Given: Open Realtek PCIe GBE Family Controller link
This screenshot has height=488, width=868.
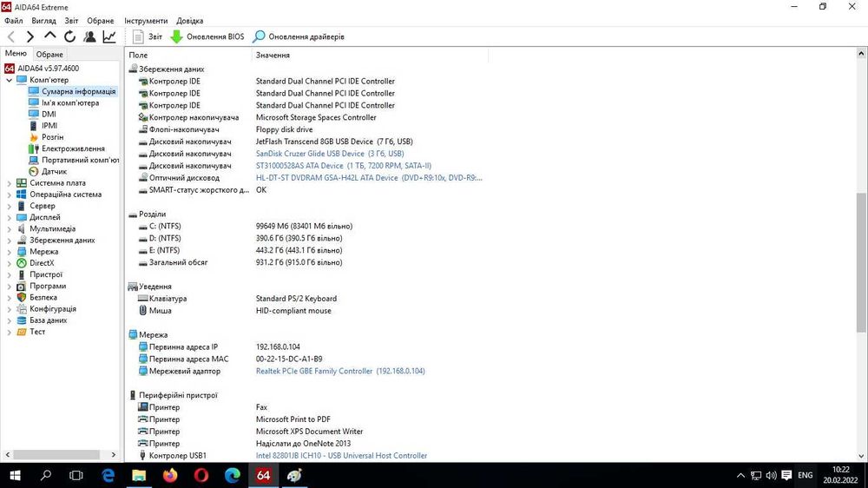Looking at the screenshot, I should 340,371.
